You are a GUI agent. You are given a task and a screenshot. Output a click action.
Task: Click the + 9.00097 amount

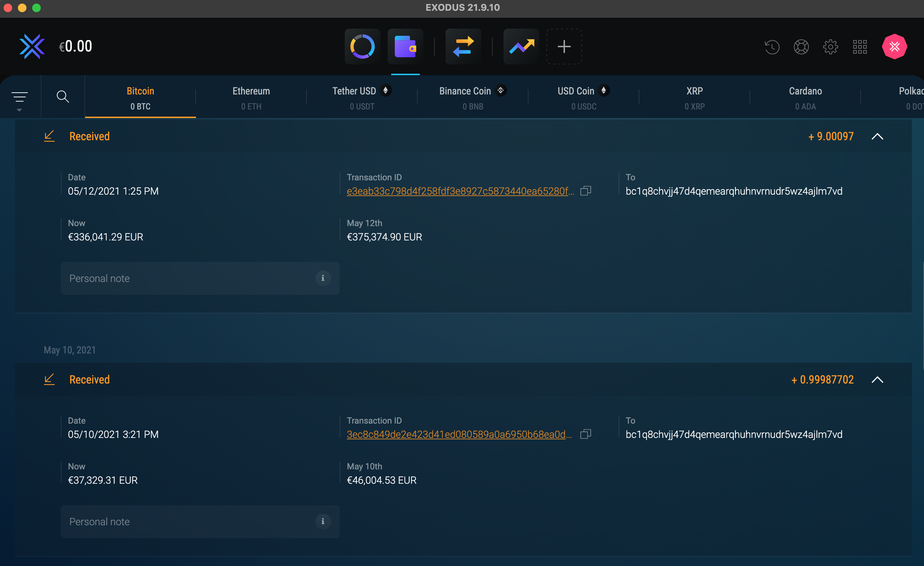831,136
